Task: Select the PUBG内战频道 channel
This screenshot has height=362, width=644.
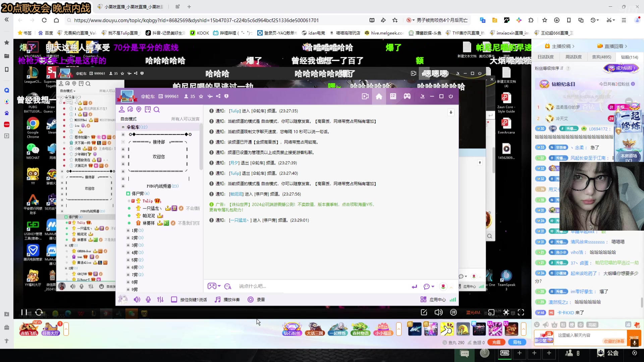Action: 162,186
